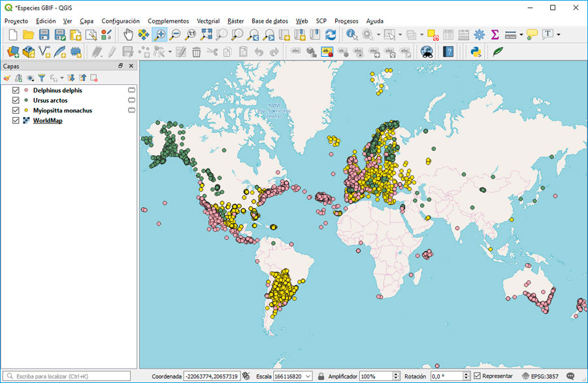Screen dimensions: 588x383
Task: Click the Identify Features tool
Action: (351, 33)
